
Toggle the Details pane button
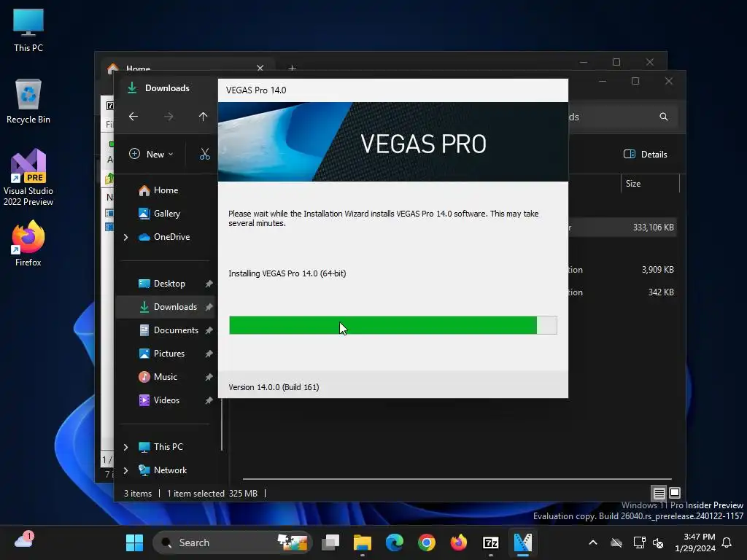646,154
